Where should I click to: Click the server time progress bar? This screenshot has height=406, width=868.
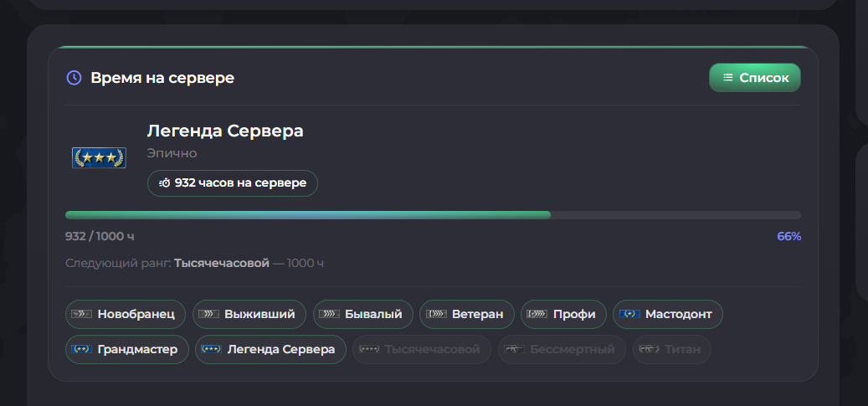point(433,215)
